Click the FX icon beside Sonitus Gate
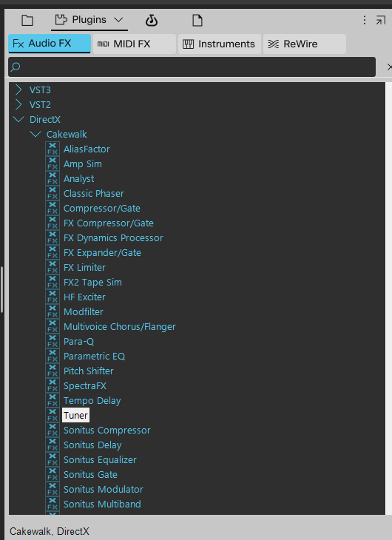Screen dimensions: 392x540 (53, 475)
